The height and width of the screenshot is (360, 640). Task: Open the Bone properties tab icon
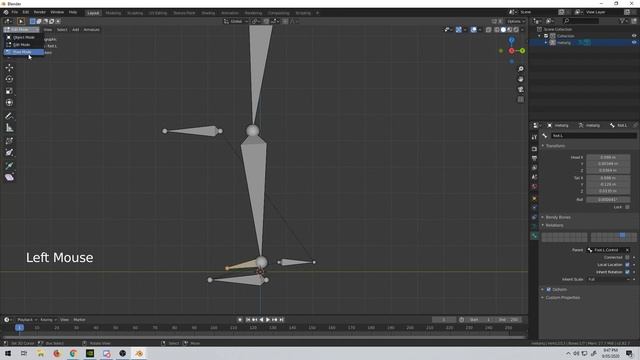tap(534, 236)
